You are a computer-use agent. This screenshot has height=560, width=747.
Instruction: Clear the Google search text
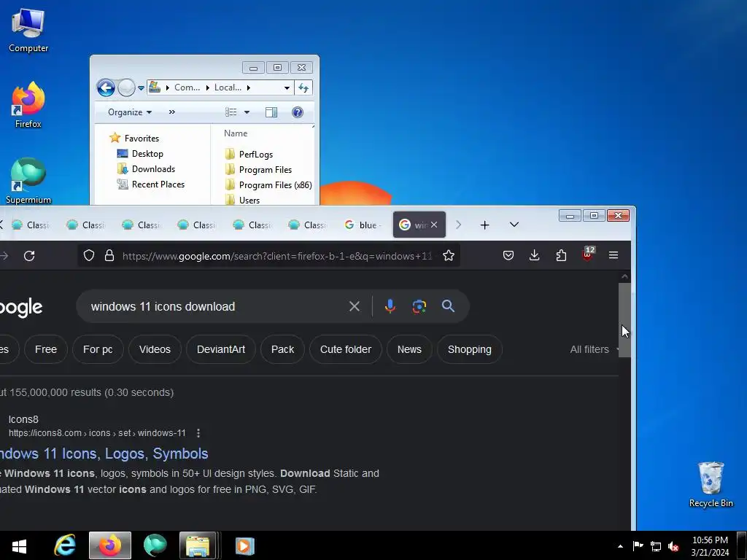coord(355,306)
